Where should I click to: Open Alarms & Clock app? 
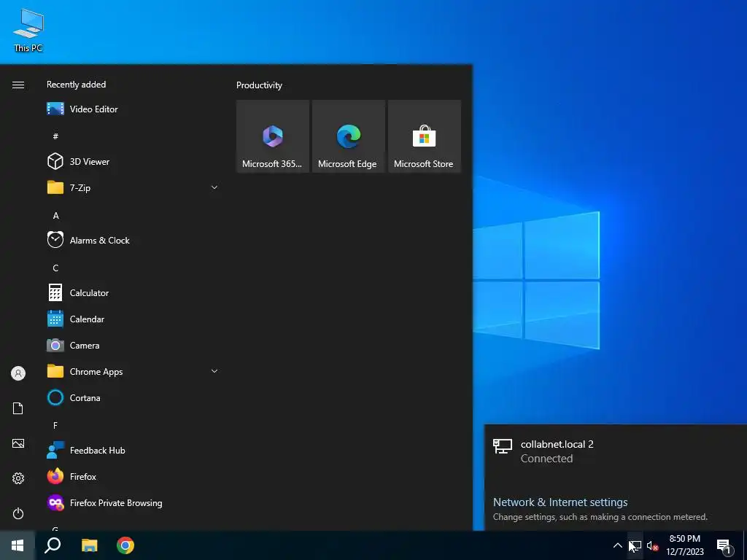[x=133, y=240]
